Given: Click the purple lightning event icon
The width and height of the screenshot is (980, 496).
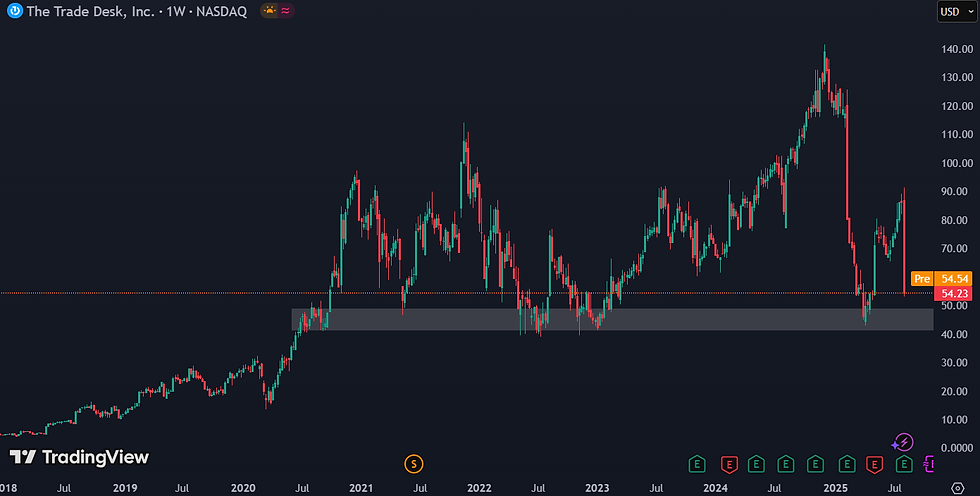Looking at the screenshot, I should pos(902,443).
